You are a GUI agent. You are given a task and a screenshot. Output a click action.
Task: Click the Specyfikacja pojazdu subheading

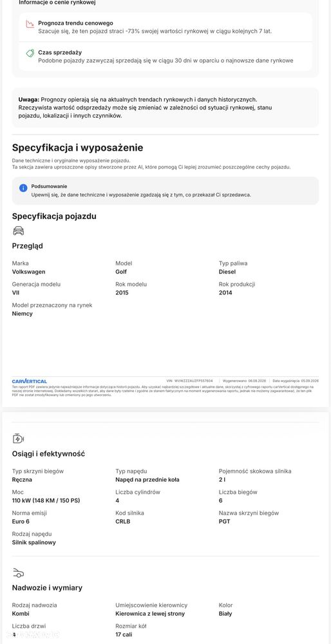(x=54, y=216)
